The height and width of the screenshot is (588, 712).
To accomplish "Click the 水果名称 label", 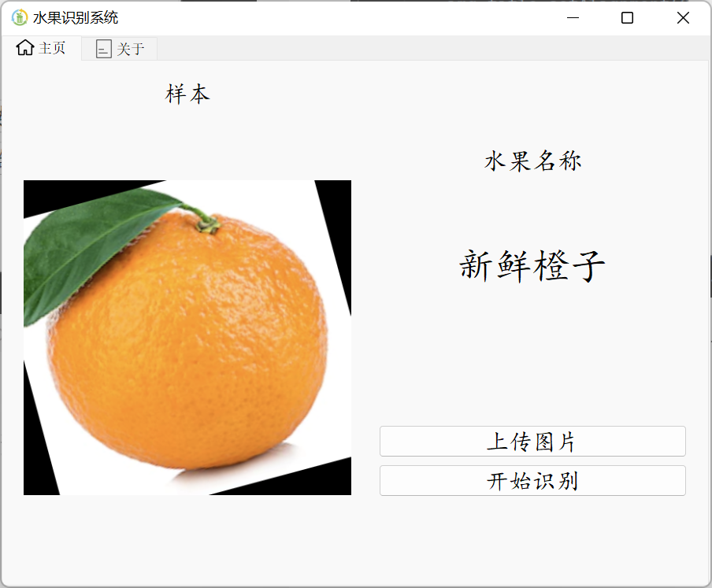I will tap(532, 160).
